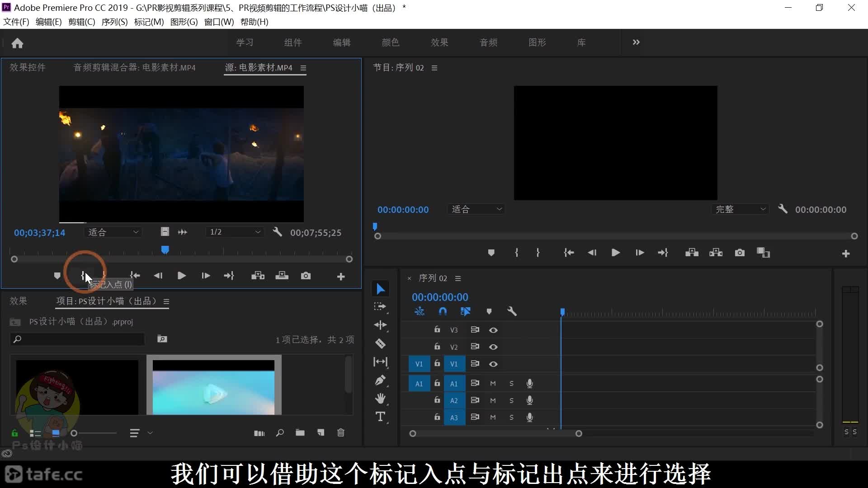
Task: Solo audio track A2
Action: [511, 400]
